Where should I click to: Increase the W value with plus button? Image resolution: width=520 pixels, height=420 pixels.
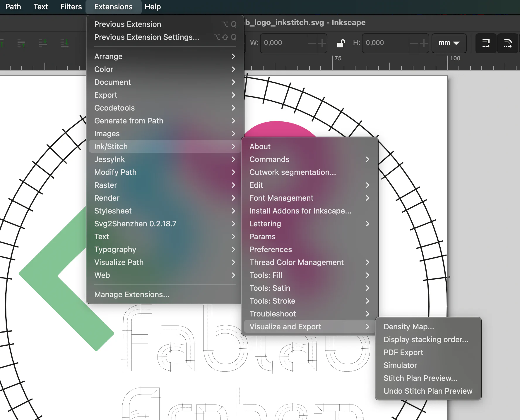[322, 43]
